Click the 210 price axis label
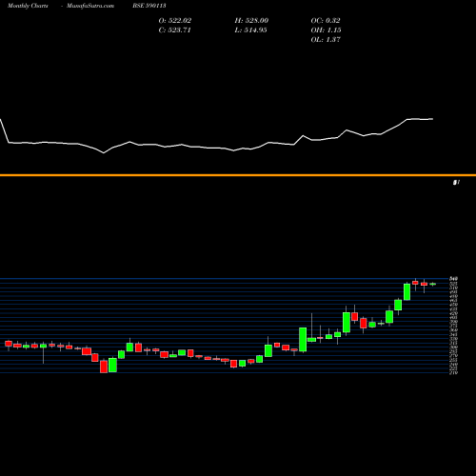Viewport: 476px width, 476px height. (453, 373)
